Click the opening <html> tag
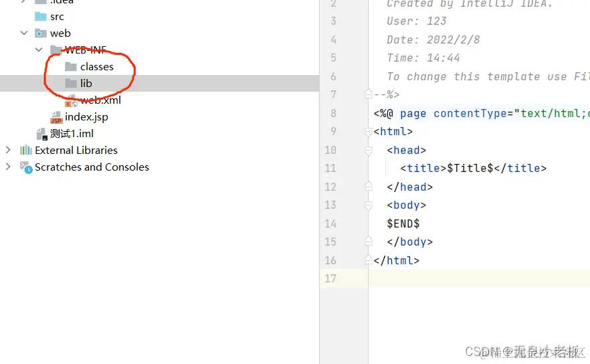Viewport: 590px width, 364px height. 393,131
